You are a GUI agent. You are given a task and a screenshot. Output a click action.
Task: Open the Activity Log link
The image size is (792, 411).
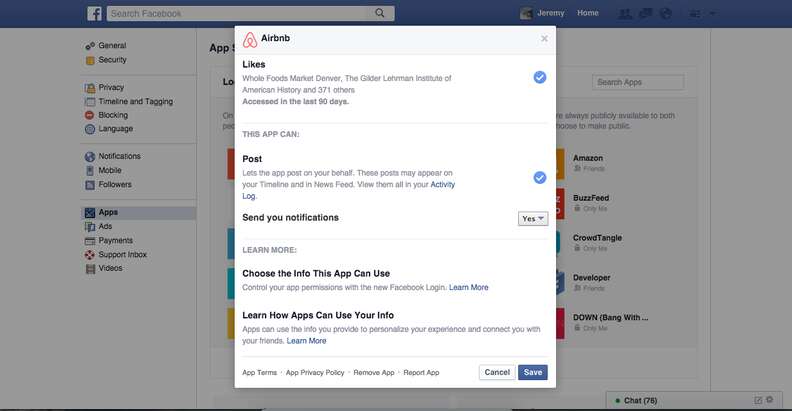click(x=349, y=190)
